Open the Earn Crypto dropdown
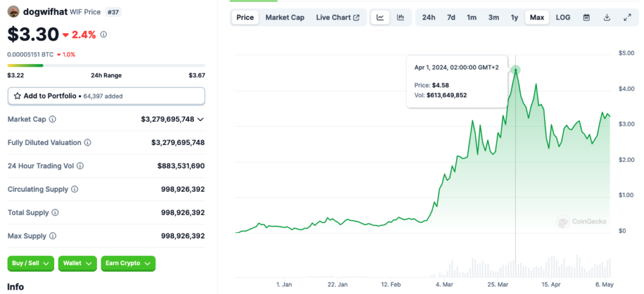This screenshot has width=644, height=294. [x=128, y=263]
